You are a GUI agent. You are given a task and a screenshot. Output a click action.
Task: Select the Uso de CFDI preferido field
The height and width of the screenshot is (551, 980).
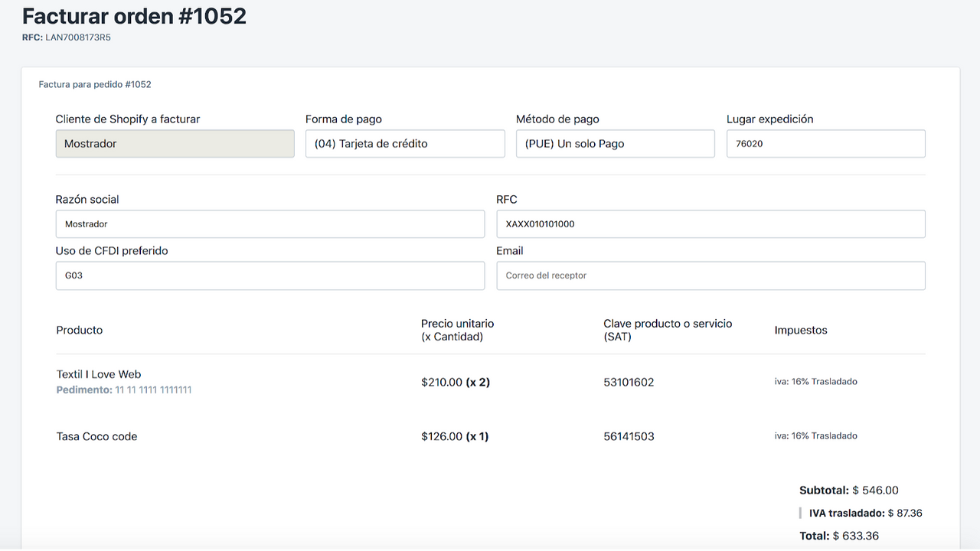[x=269, y=275]
